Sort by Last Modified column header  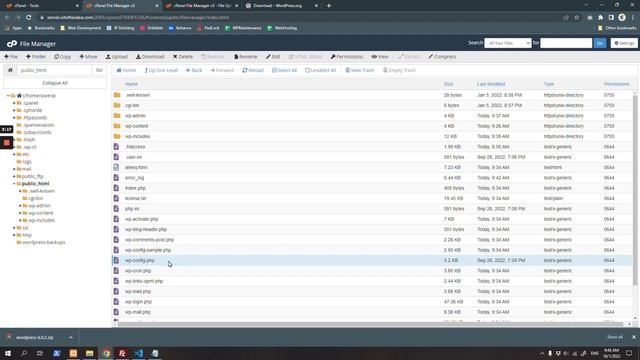click(491, 84)
